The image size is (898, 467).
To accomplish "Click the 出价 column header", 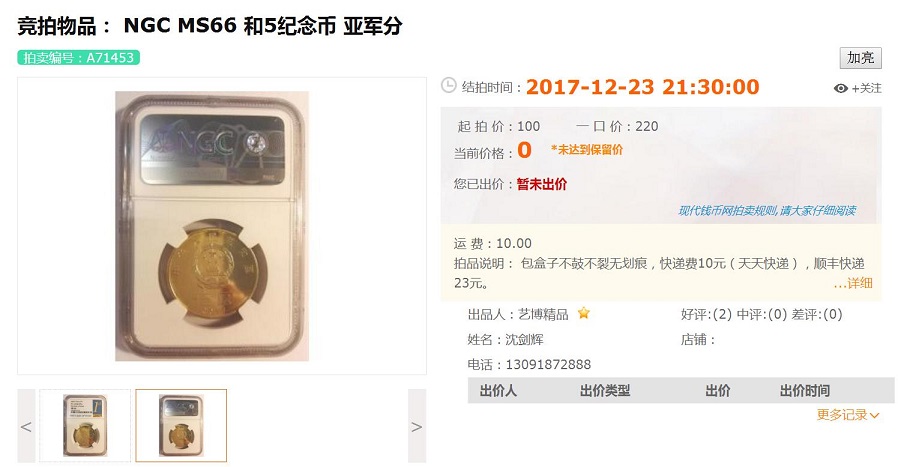I will (x=718, y=391).
